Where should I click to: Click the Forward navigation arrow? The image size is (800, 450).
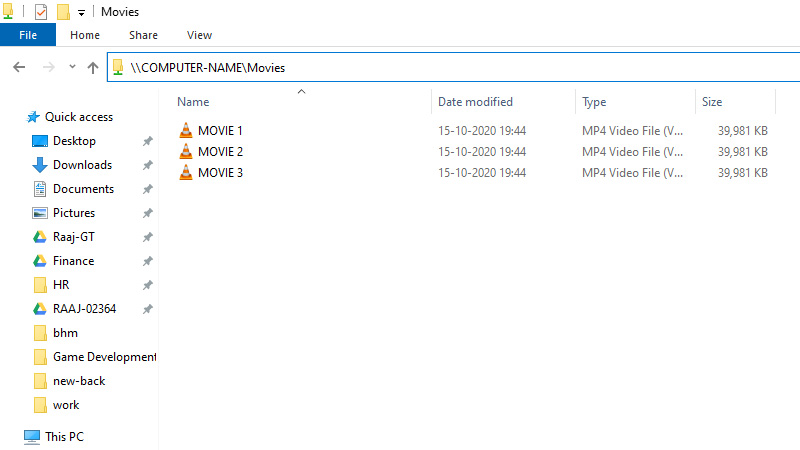48,67
